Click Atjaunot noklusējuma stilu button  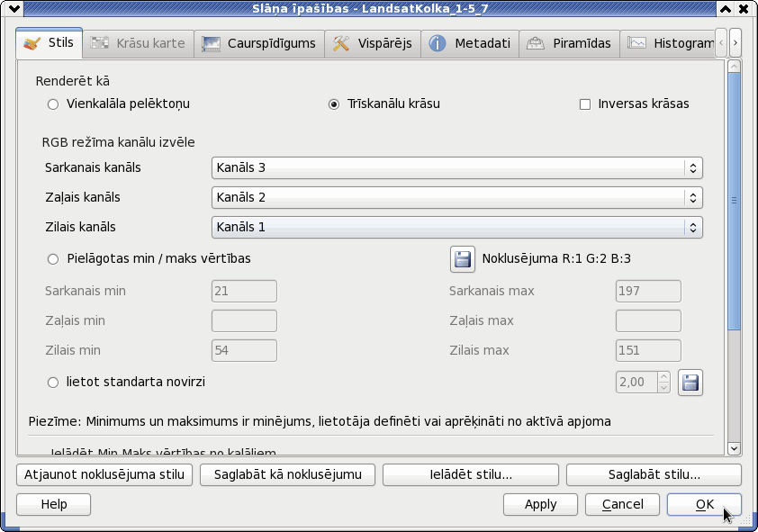pos(104,475)
